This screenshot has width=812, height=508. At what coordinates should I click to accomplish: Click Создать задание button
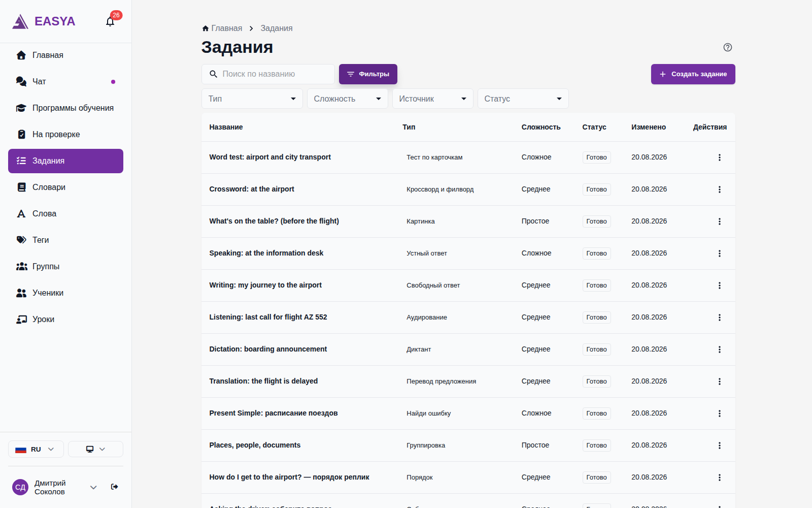tap(693, 74)
